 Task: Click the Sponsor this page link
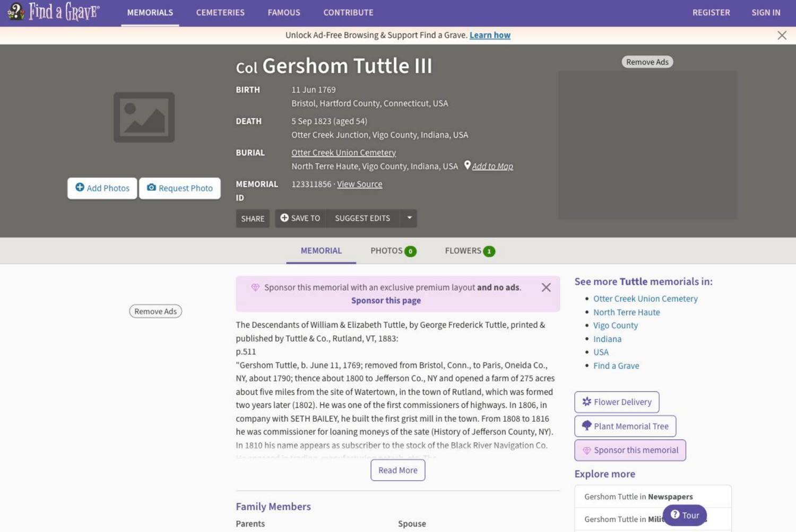pyautogui.click(x=386, y=300)
